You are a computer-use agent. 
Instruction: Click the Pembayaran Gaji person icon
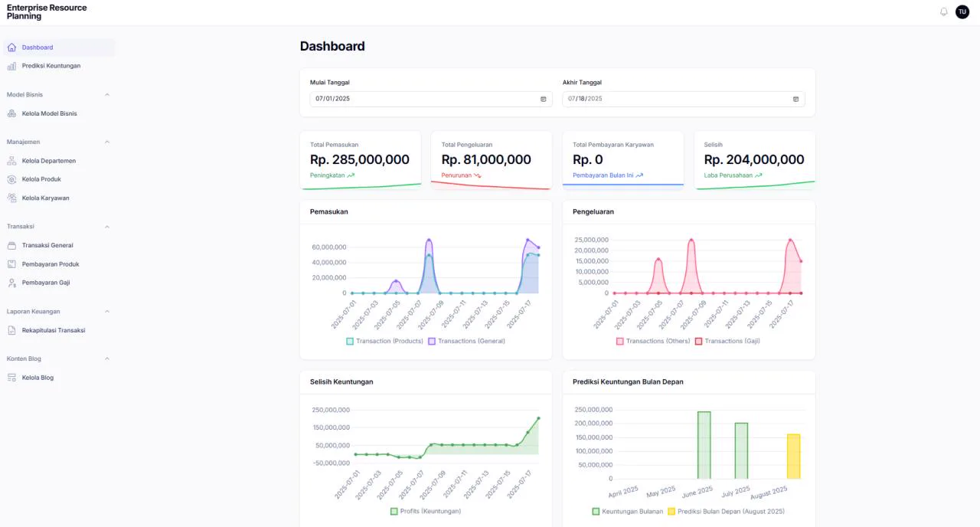(11, 283)
